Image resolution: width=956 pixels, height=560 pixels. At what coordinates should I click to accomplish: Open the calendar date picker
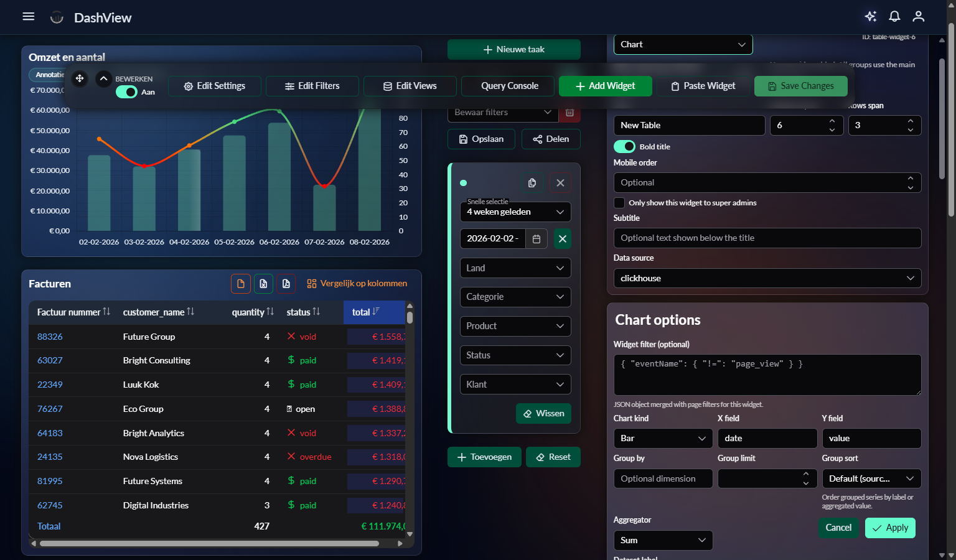(536, 238)
